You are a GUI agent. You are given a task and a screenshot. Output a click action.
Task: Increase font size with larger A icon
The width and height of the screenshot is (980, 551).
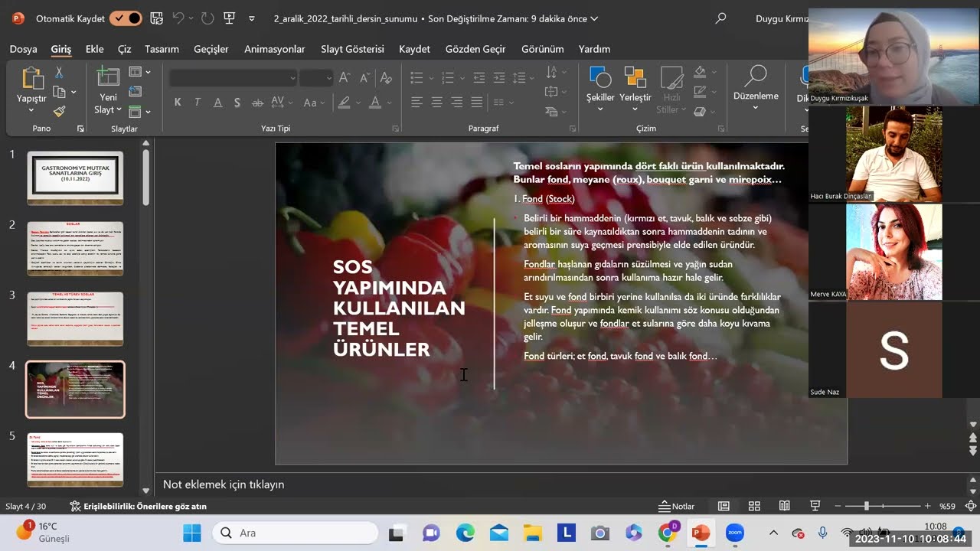click(x=345, y=77)
